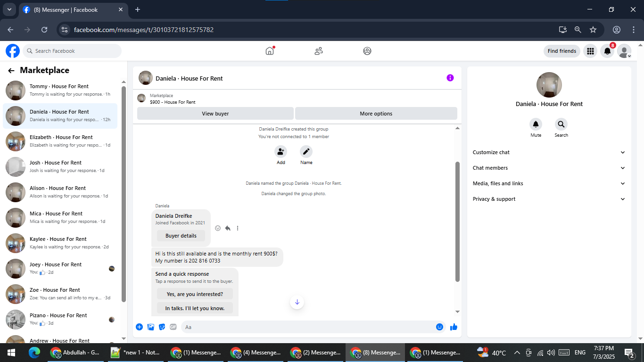Open the Friends icon in top nav
The width and height of the screenshot is (644, 362).
tap(319, 51)
